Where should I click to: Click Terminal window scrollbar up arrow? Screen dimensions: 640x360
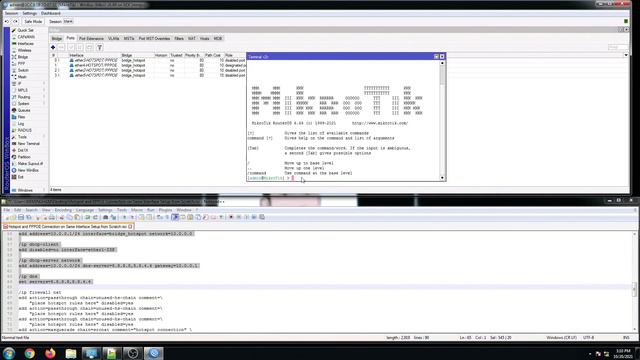click(442, 63)
